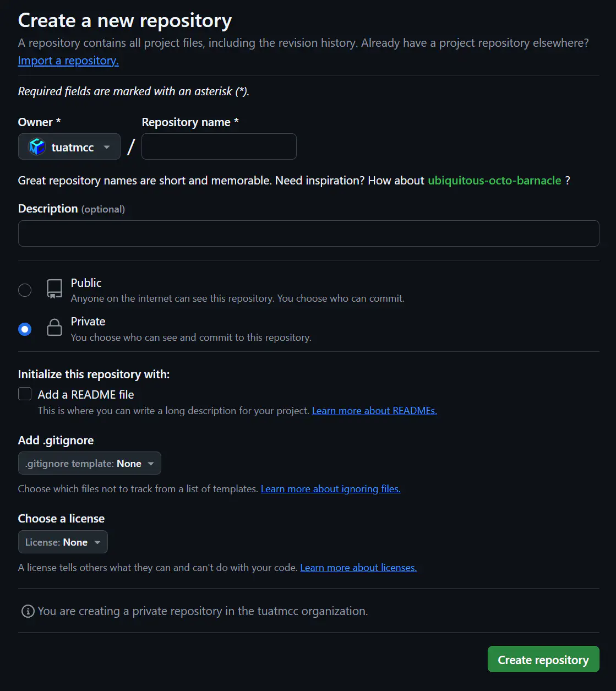Select the Private visibility radio button
The height and width of the screenshot is (691, 616).
click(25, 329)
